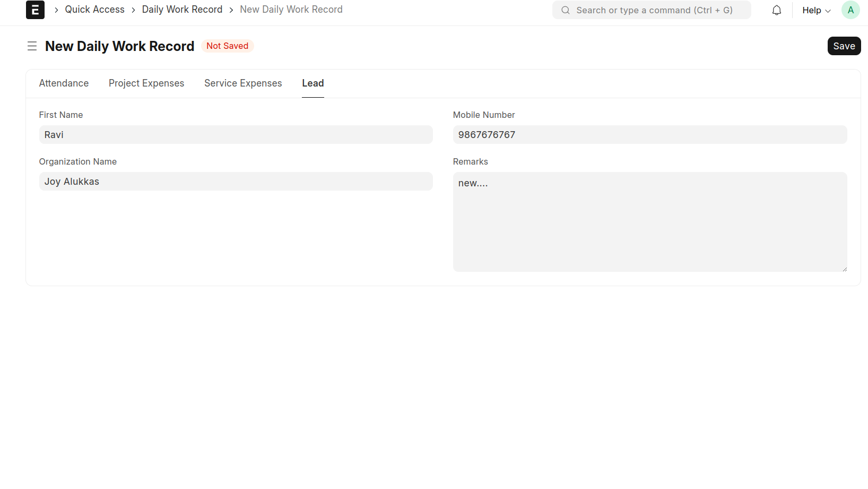Focus the Mobile Number field
868x489 pixels.
649,135
